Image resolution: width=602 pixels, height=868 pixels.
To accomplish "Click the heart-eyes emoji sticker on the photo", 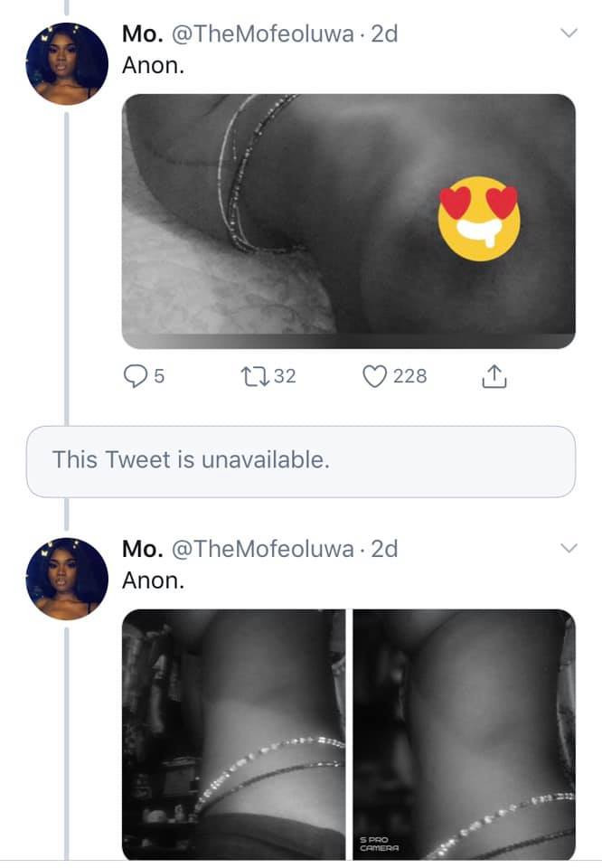I will click(x=477, y=217).
